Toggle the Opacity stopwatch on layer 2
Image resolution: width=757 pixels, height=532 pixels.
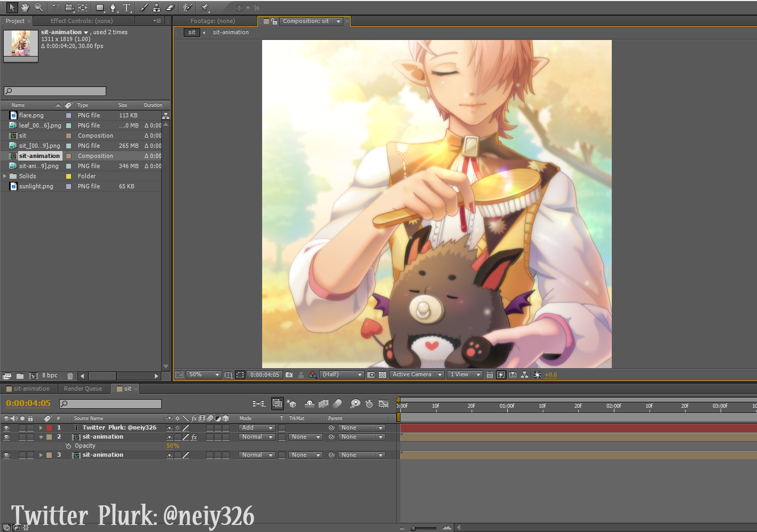point(68,446)
